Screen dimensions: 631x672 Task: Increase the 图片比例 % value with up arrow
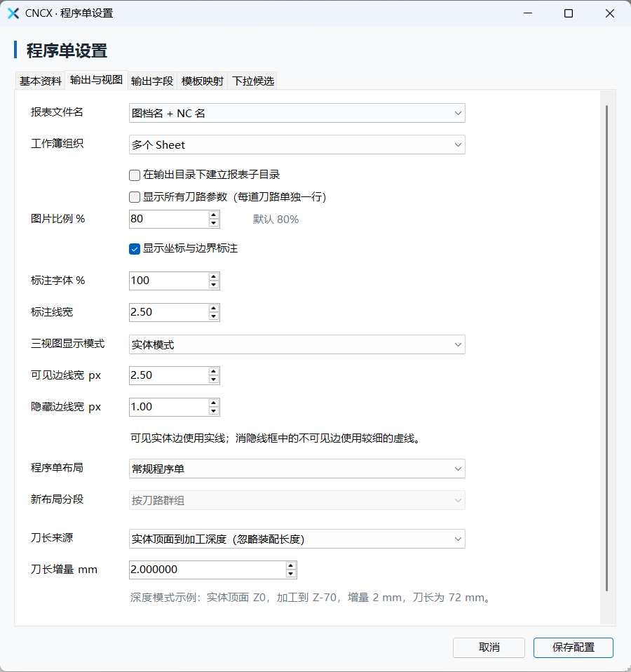(213, 215)
